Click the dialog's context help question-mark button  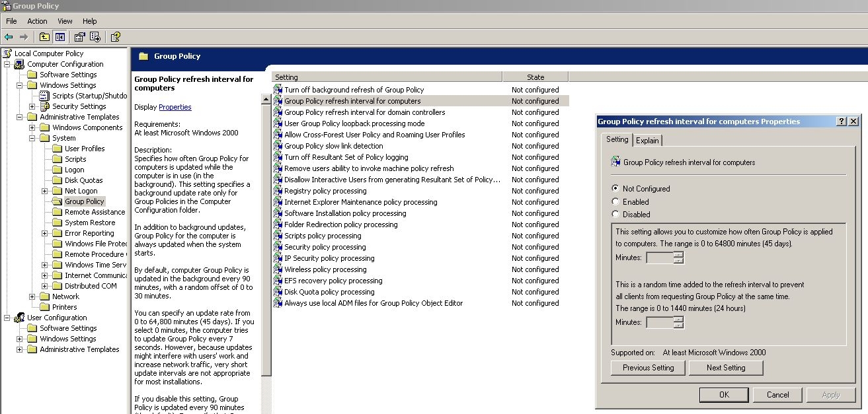[842, 121]
